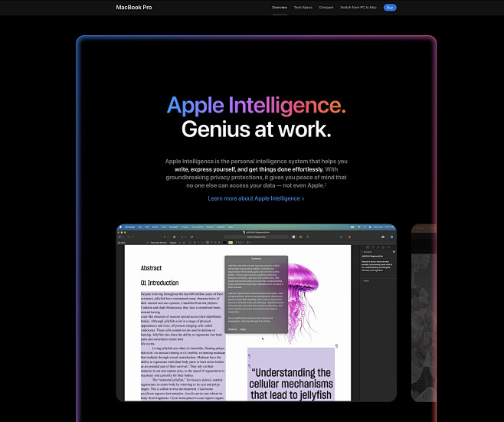
Task: Follow Learn more about Apple Intelligence link
Action: tap(256, 198)
